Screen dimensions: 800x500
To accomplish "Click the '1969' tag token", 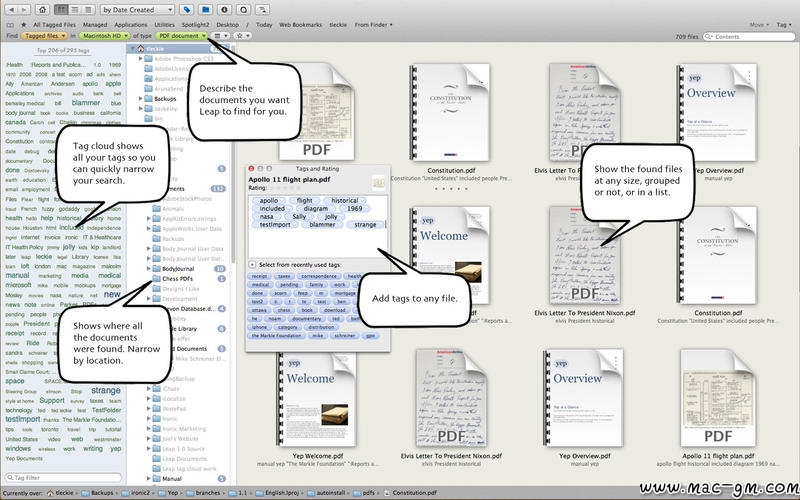I will (354, 208).
